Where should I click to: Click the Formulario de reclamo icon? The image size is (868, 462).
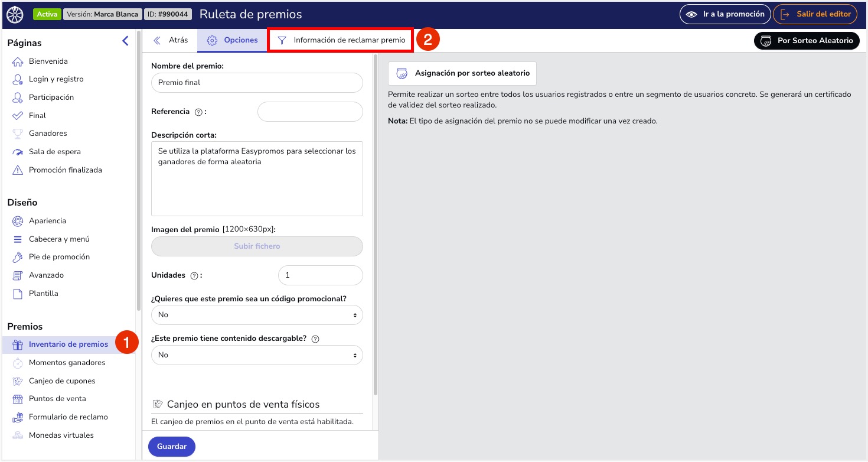[18, 417]
